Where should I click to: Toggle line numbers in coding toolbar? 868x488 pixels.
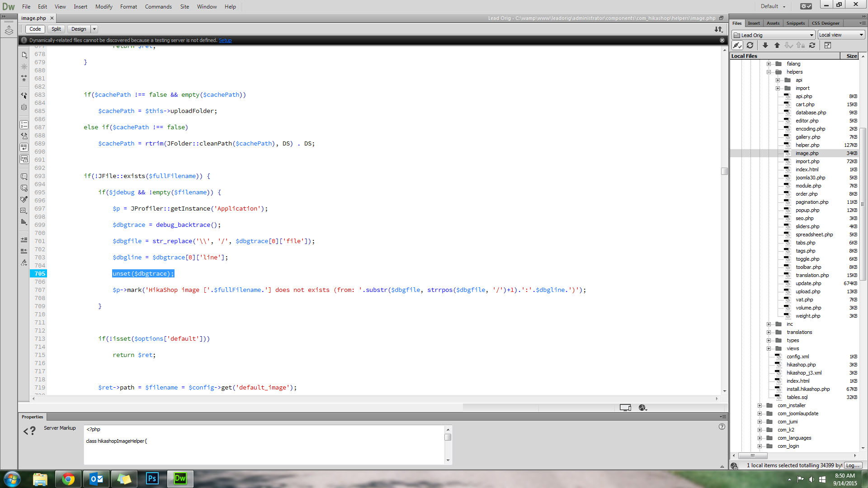24,125
